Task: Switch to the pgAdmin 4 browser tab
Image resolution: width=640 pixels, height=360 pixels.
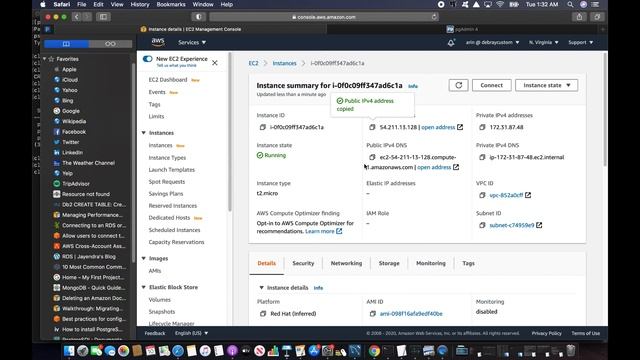Action: (462, 29)
